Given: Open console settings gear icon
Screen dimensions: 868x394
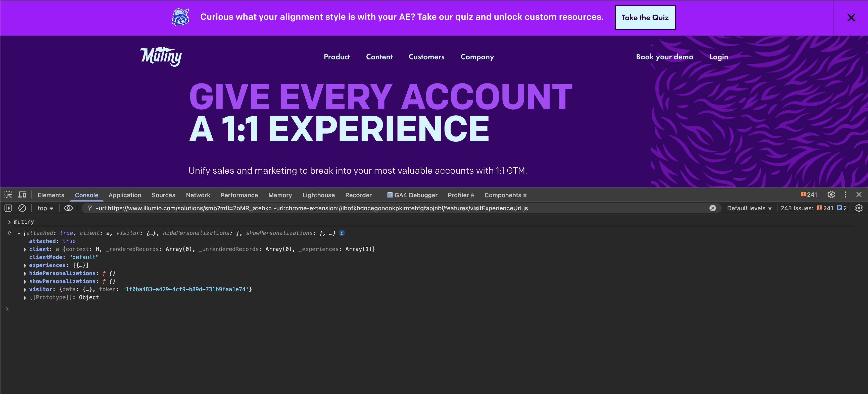Looking at the screenshot, I should pos(858,208).
